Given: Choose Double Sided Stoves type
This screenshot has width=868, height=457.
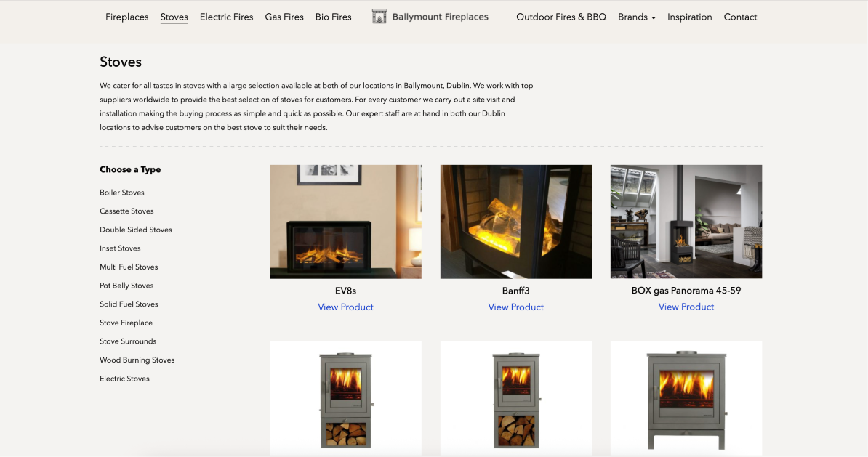Looking at the screenshot, I should click(x=136, y=230).
